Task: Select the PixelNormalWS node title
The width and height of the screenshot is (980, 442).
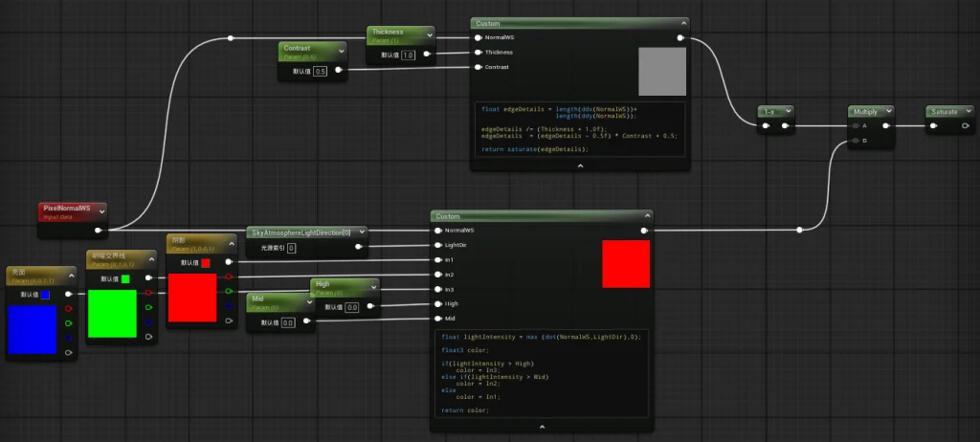Action: [65, 208]
